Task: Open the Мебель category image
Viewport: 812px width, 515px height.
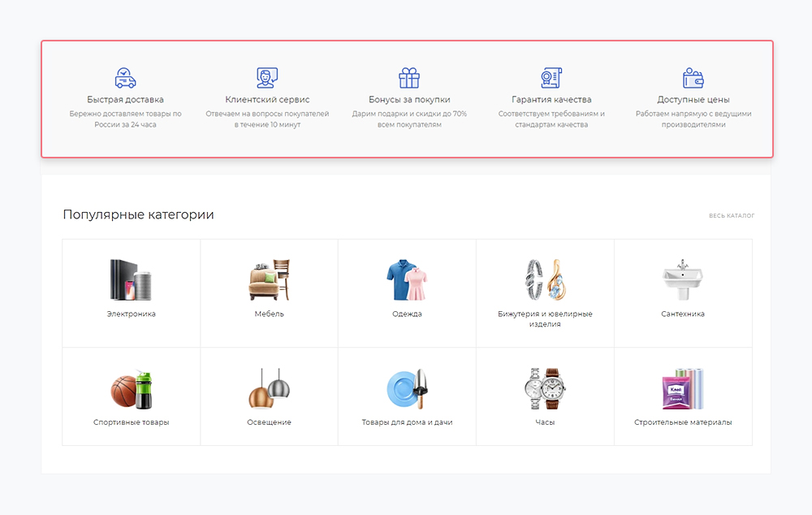Action: pos(269,280)
